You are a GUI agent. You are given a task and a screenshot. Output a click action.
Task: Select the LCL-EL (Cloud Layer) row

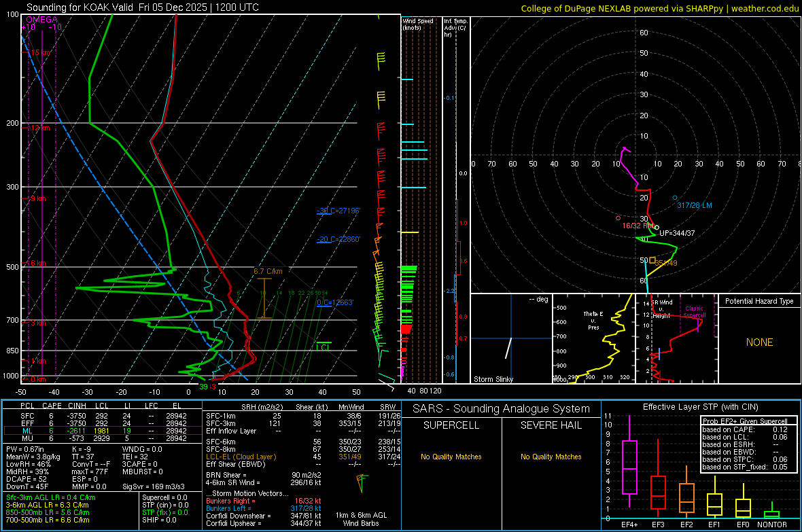click(x=302, y=457)
